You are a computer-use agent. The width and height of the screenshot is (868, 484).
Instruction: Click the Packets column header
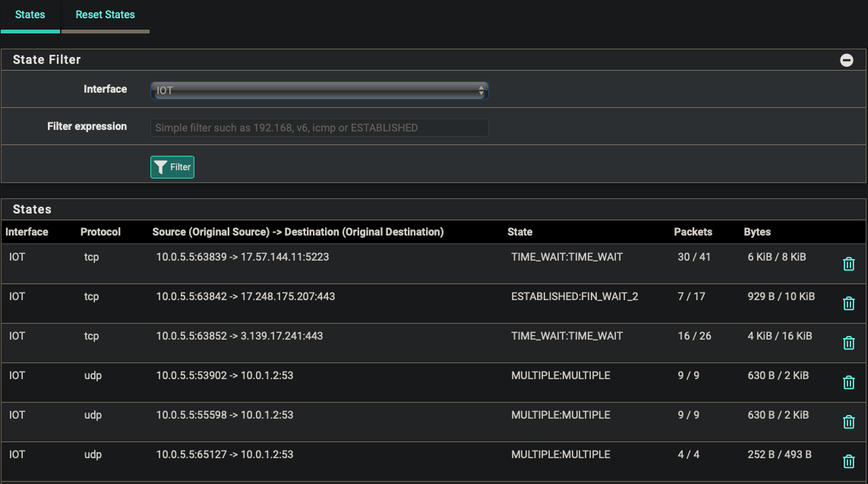pyautogui.click(x=693, y=232)
